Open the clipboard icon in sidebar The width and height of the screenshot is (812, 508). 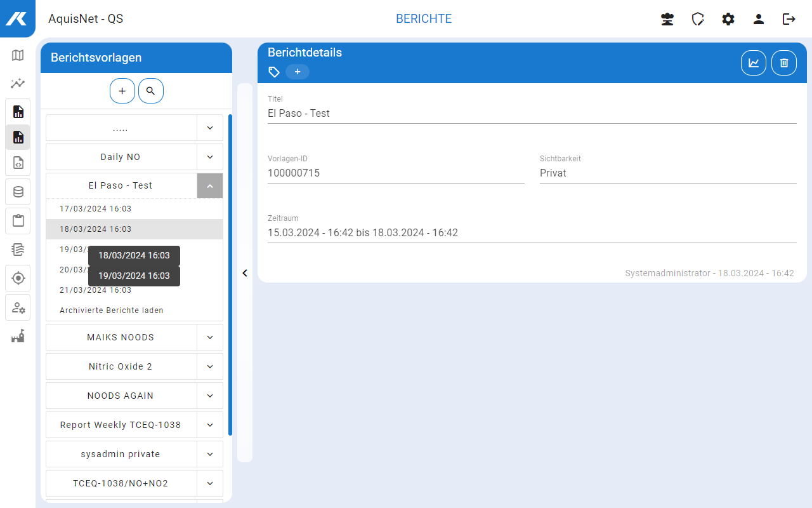[18, 221]
